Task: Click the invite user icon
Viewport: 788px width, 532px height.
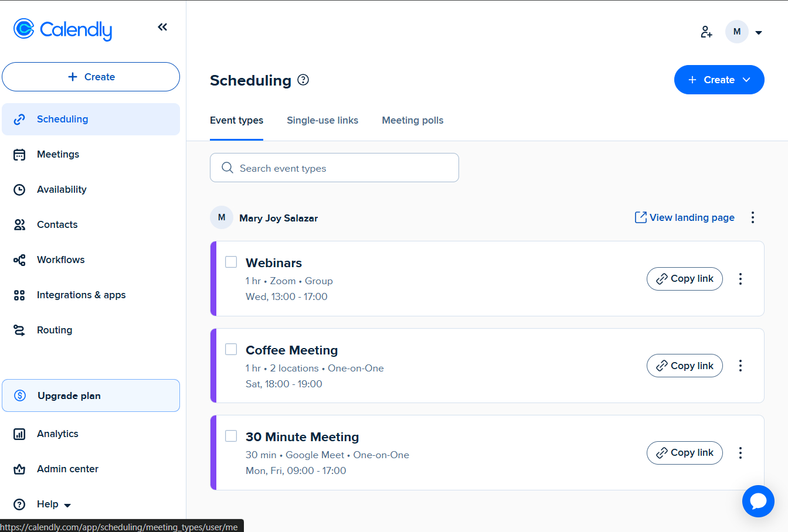Action: [x=707, y=32]
